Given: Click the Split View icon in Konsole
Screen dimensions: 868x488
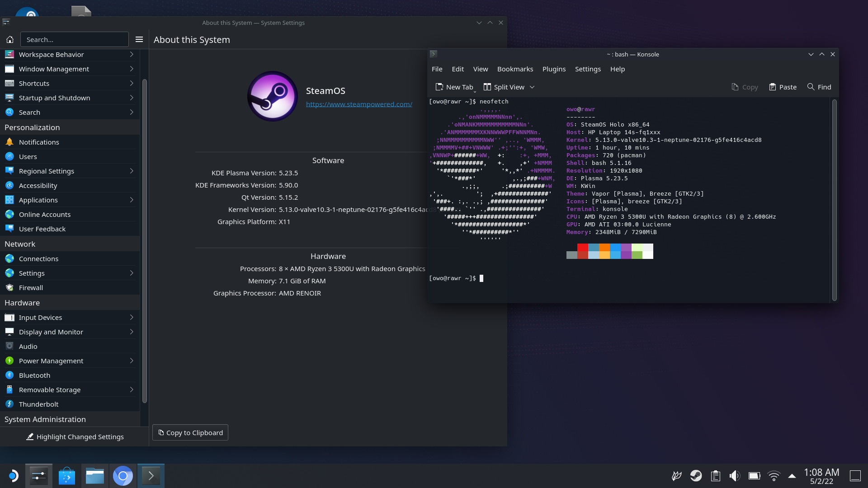Looking at the screenshot, I should pos(488,87).
